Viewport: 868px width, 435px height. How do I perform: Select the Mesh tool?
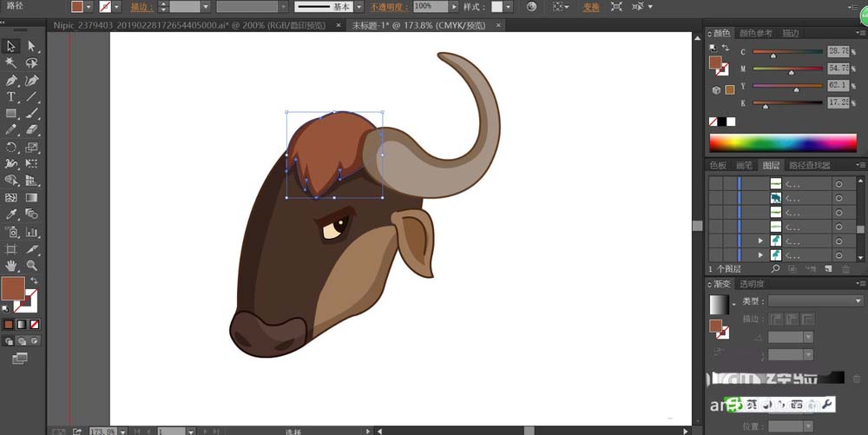click(x=11, y=197)
